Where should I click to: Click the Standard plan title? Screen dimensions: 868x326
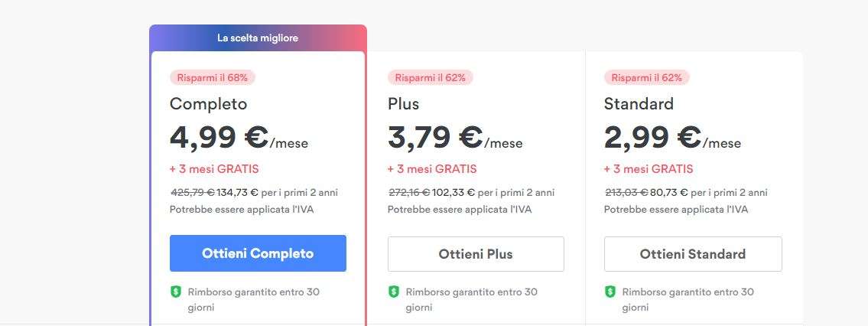[639, 103]
